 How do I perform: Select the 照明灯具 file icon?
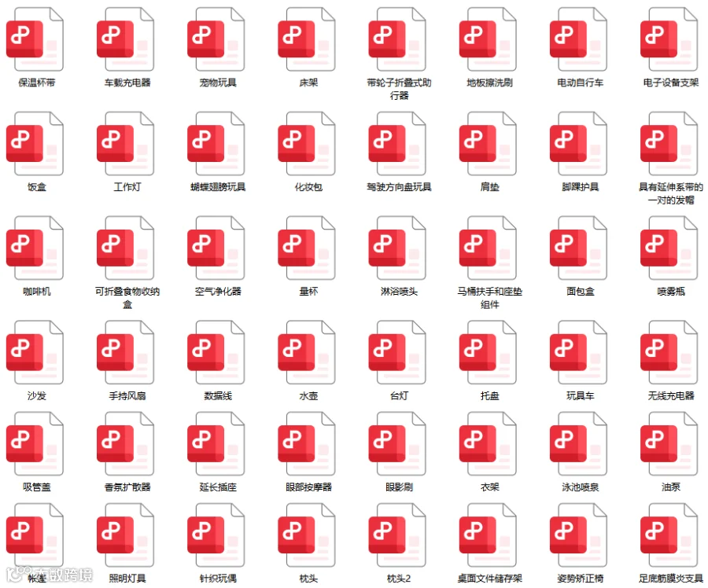coord(126,535)
